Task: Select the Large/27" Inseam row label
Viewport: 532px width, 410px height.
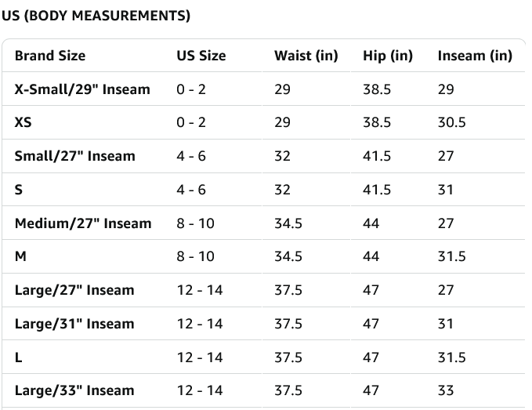Action: [x=74, y=290]
